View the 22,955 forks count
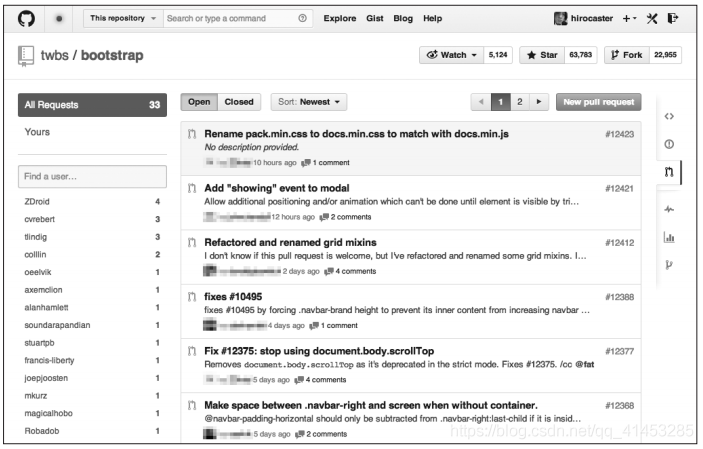Viewport: 703px width, 449px height. point(665,55)
